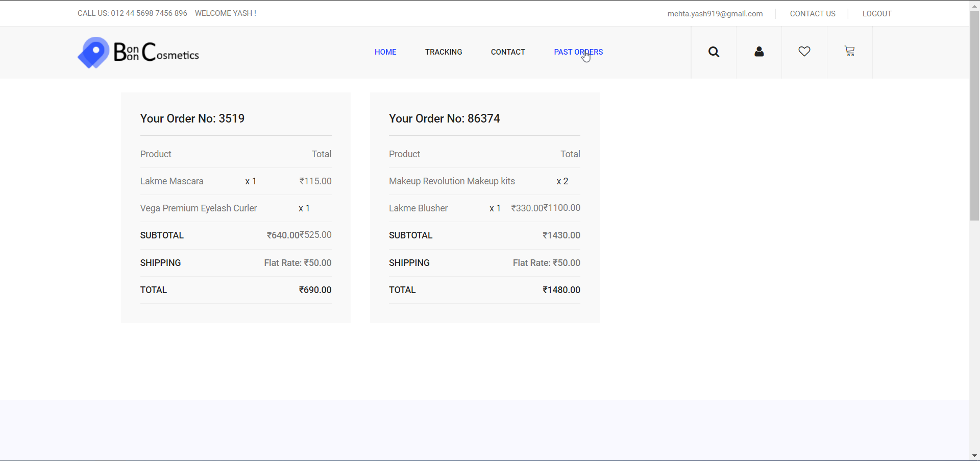Click the ₹1430.00 subtotal of order 86374
980x461 pixels.
pyautogui.click(x=561, y=235)
